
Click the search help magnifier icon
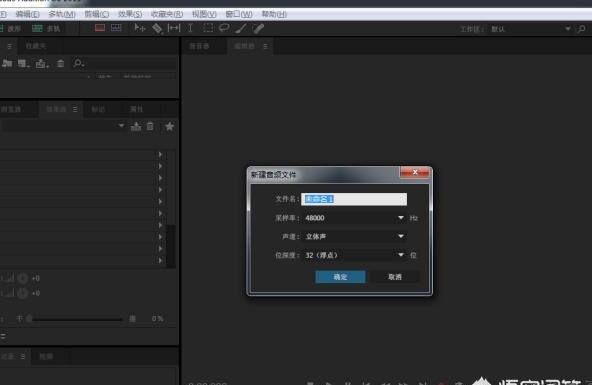[x=582, y=29]
